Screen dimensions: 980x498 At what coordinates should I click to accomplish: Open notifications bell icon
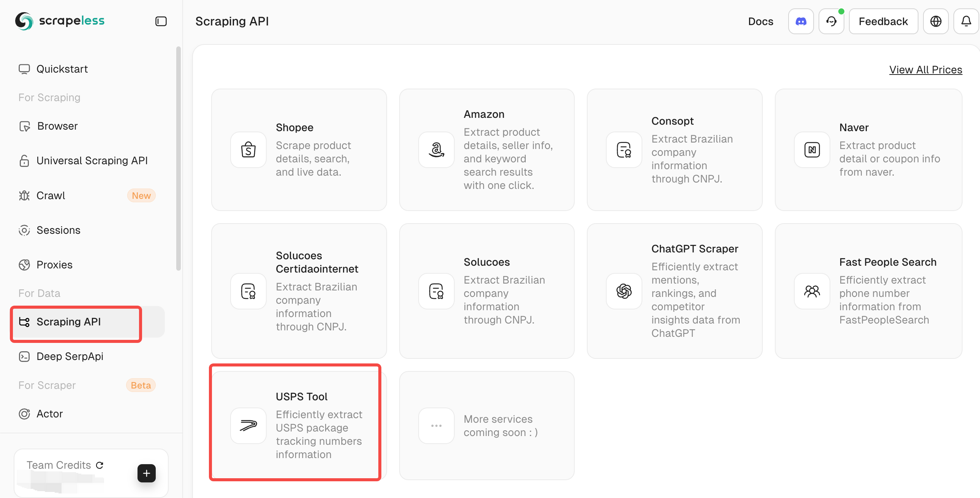click(966, 21)
